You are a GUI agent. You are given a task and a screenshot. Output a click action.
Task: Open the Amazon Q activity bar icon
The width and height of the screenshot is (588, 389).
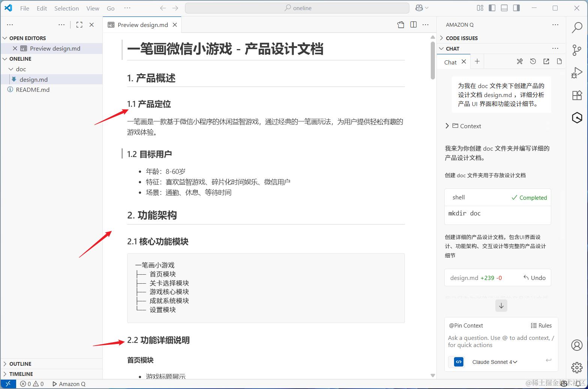point(577,118)
